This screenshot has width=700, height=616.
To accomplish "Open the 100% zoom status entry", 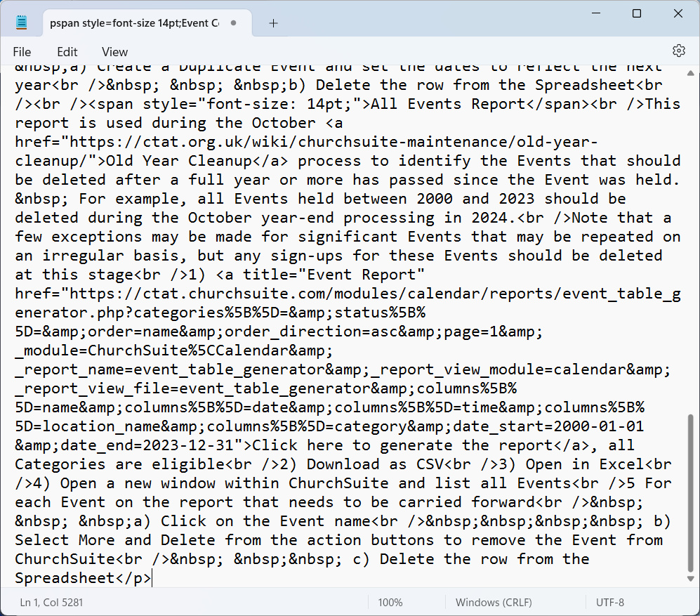I will coord(390,602).
